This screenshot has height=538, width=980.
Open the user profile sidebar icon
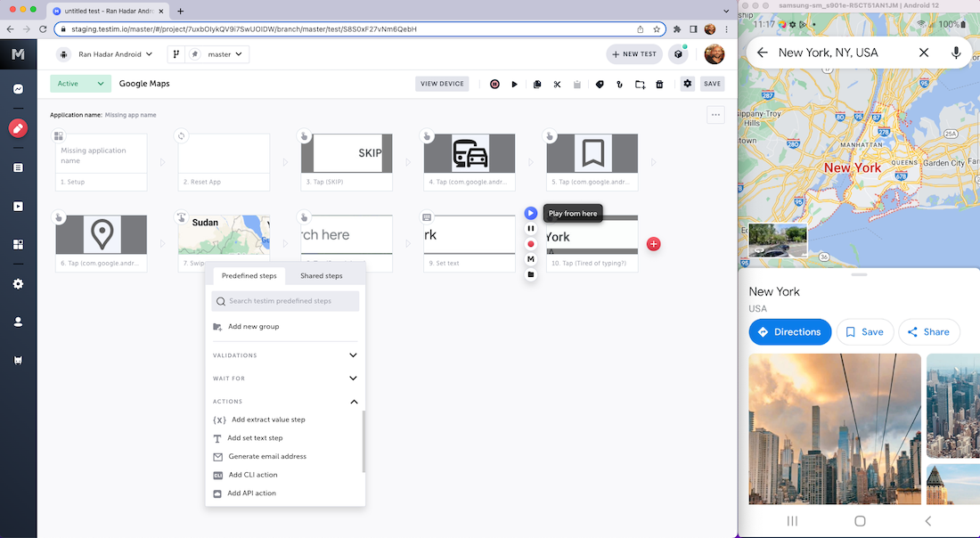(x=18, y=322)
